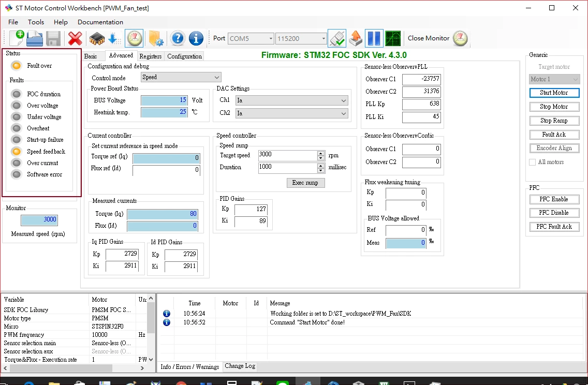Switch to the Change Log tab
The width and height of the screenshot is (588, 385).
click(240, 366)
